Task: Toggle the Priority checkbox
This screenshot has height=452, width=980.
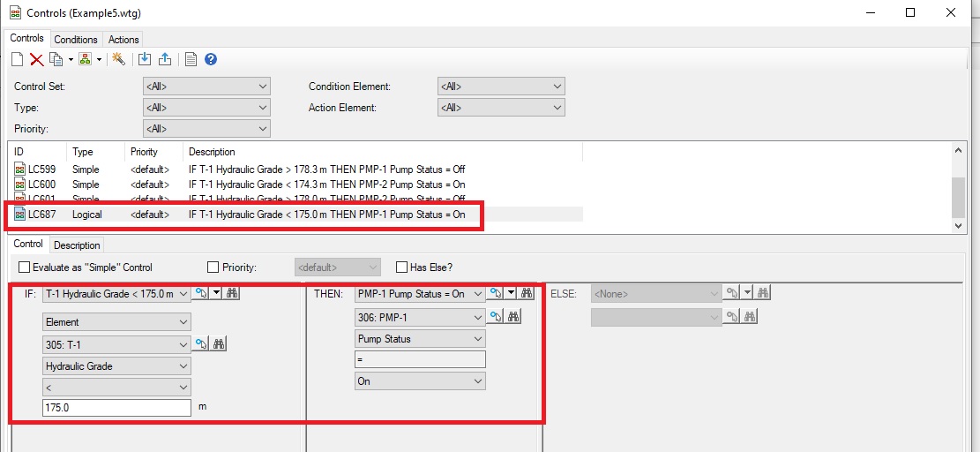Action: 213,267
